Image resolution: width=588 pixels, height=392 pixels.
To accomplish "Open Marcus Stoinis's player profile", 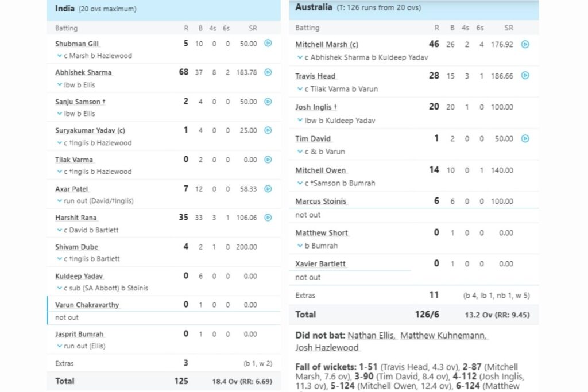I will tap(321, 201).
